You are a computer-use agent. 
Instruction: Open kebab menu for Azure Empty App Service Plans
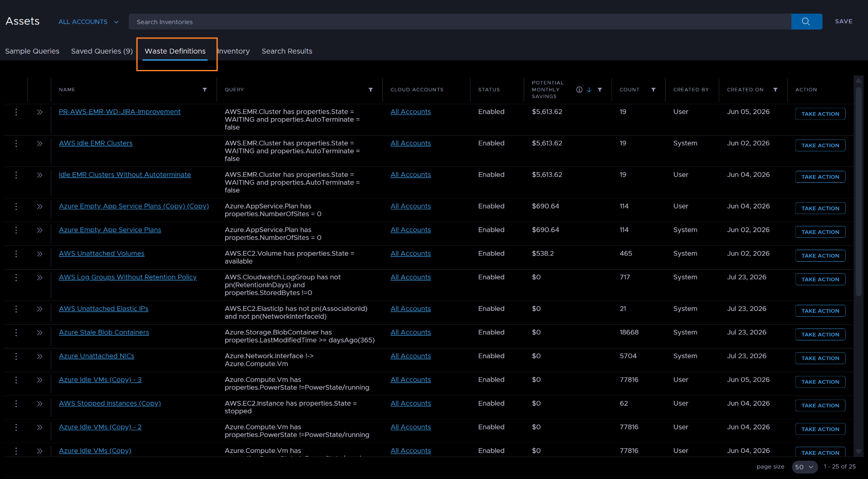coord(16,230)
